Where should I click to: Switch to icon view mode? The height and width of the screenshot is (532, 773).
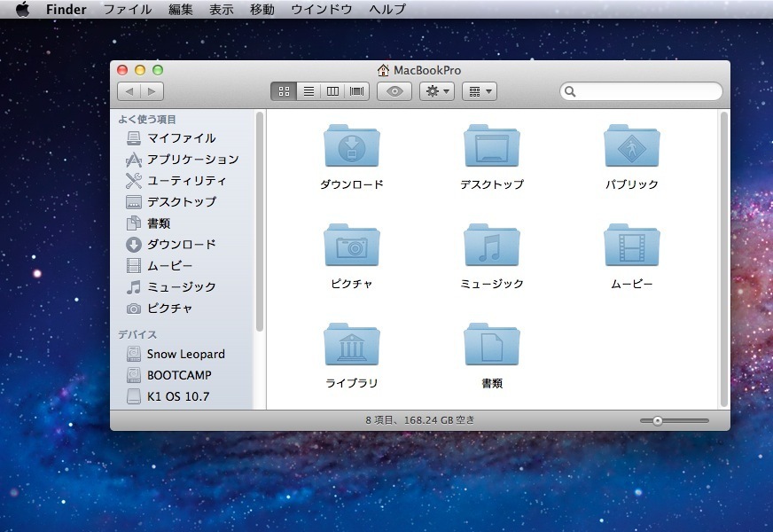(x=284, y=91)
